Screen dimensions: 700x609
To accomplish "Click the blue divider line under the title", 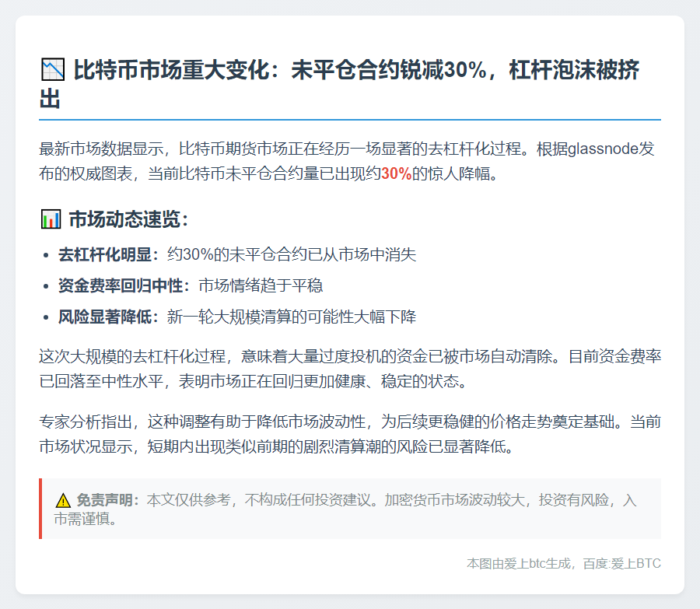I will 350,120.
